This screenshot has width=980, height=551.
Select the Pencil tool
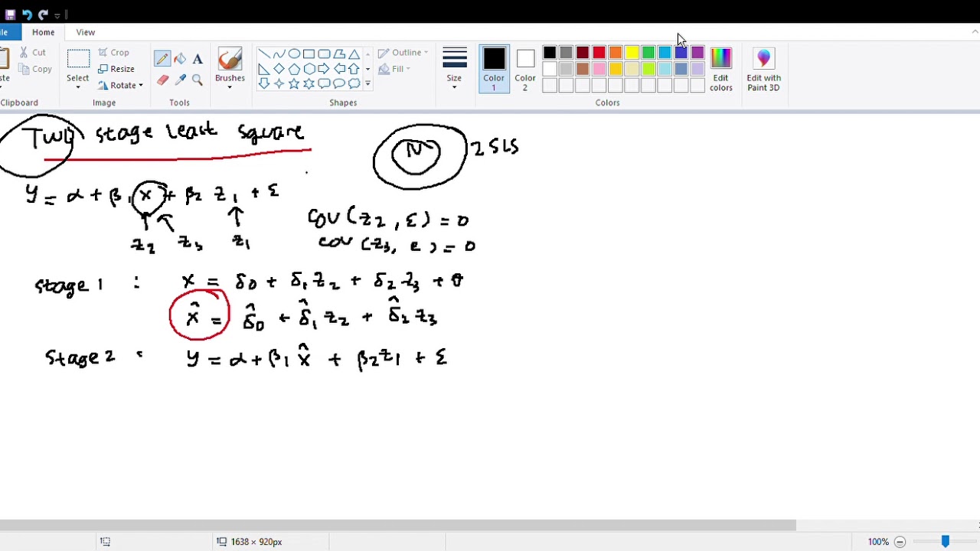(162, 59)
